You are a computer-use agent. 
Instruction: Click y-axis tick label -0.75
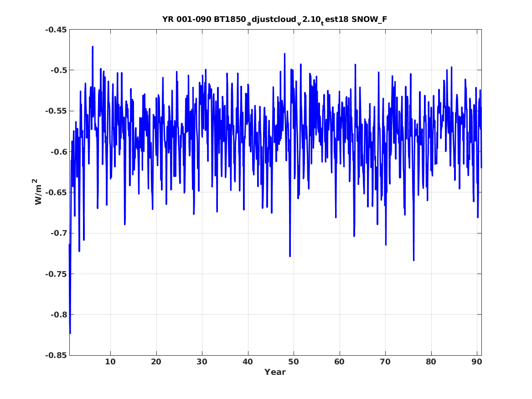click(x=56, y=274)
